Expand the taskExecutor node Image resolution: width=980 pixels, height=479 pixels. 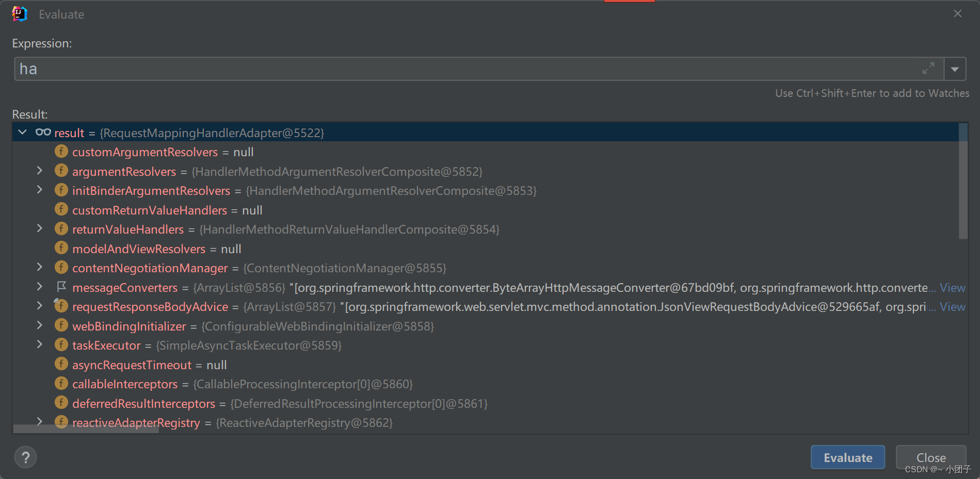point(40,345)
